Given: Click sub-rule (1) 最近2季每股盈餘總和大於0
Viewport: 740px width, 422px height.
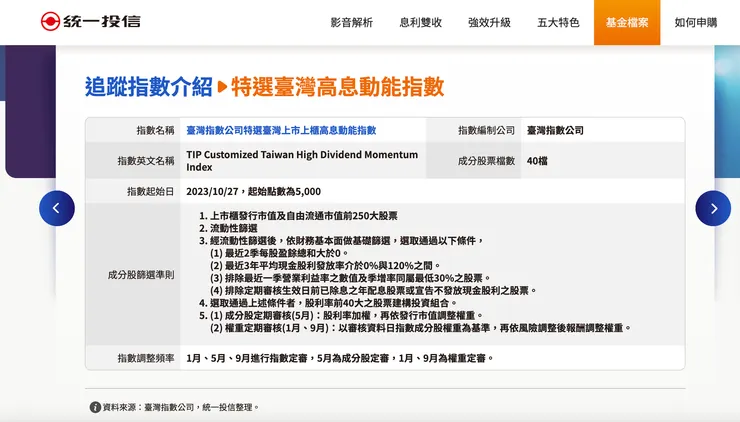Looking at the screenshot, I should [279, 253].
